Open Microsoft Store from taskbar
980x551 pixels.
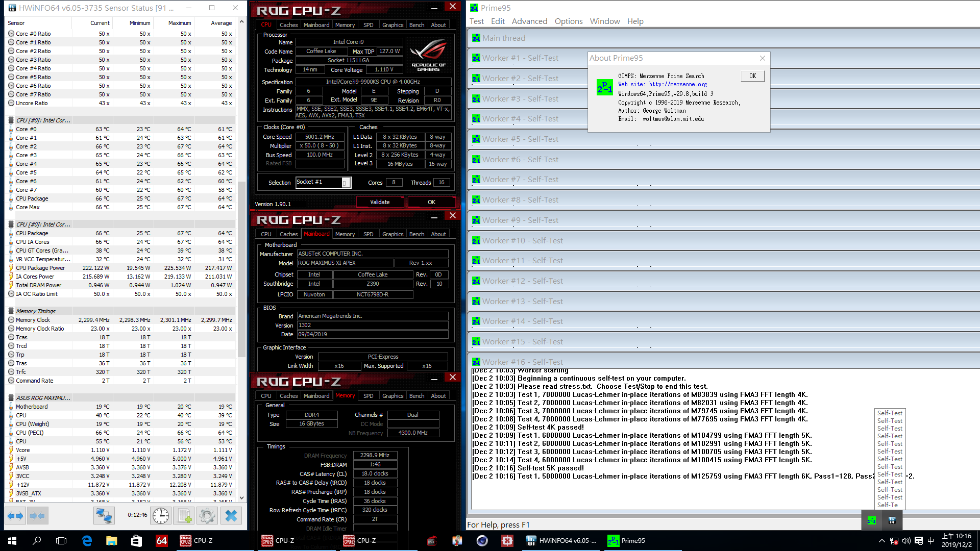pos(136,541)
